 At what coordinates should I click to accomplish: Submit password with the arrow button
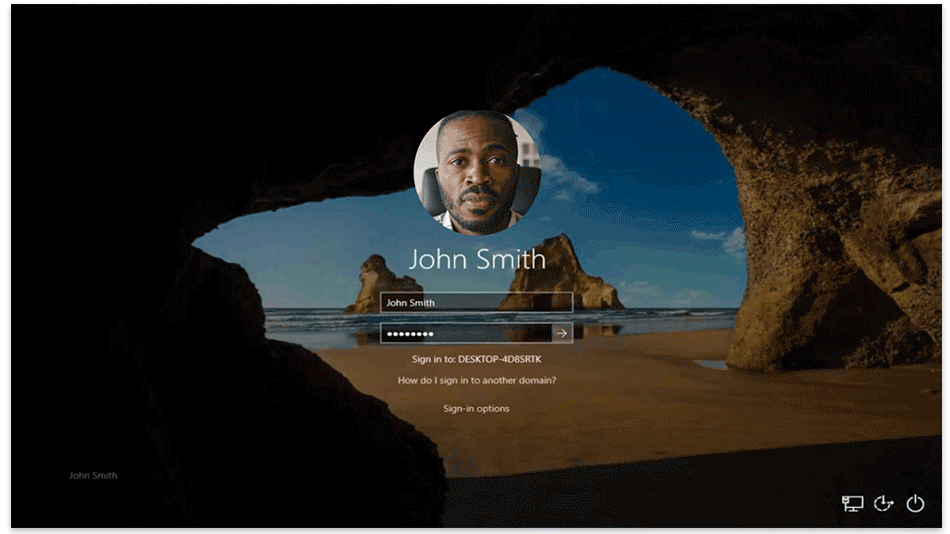[x=562, y=333]
